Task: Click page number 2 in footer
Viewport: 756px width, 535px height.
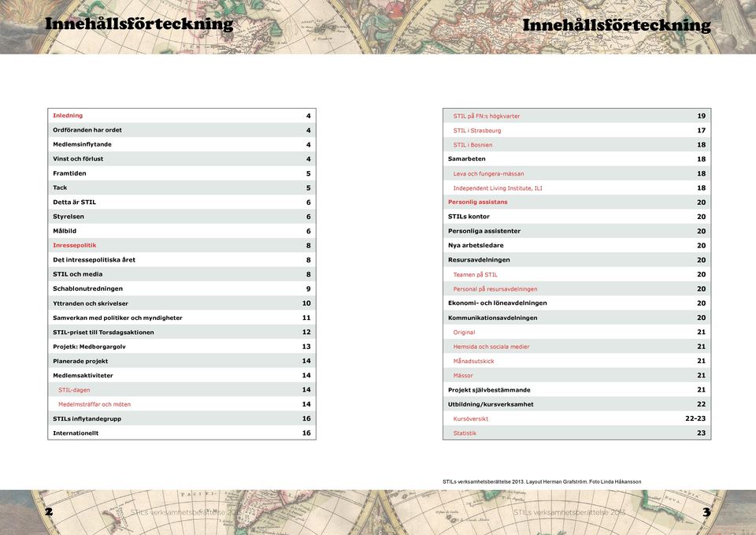Action: tap(49, 512)
